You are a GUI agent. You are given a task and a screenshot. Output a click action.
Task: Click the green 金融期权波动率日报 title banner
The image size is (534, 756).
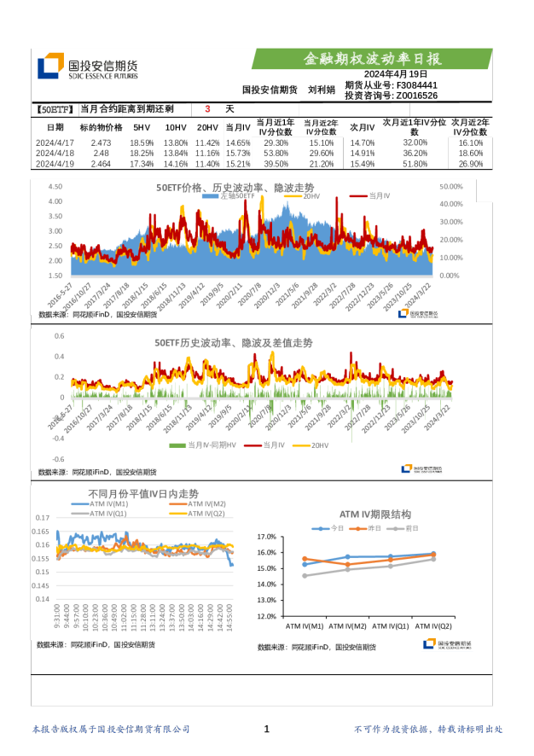[x=372, y=60]
